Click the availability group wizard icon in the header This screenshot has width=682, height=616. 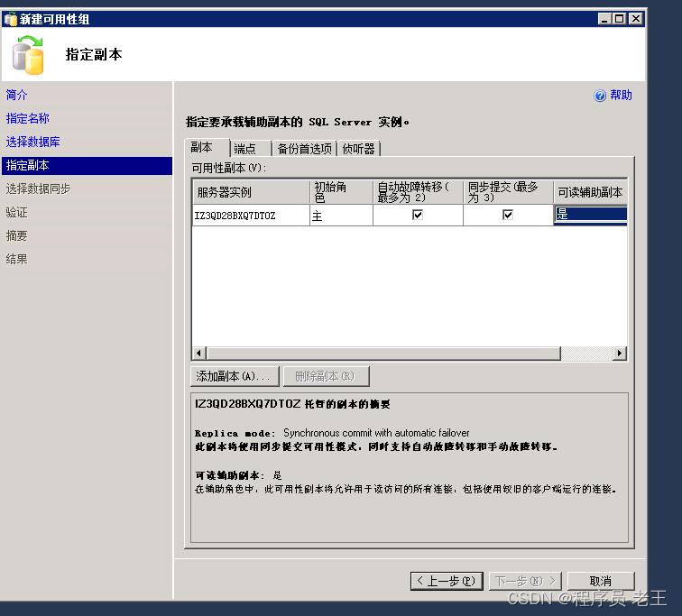28,55
